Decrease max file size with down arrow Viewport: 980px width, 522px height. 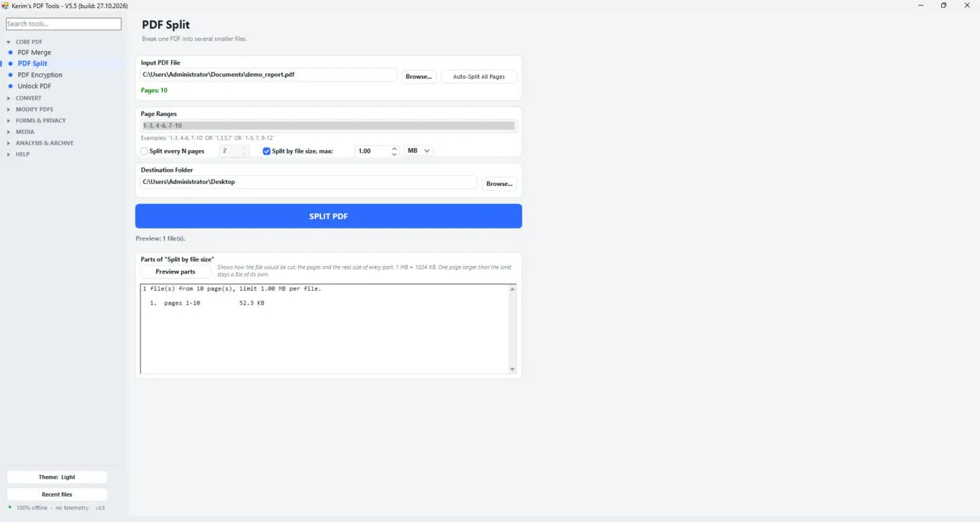pyautogui.click(x=394, y=155)
